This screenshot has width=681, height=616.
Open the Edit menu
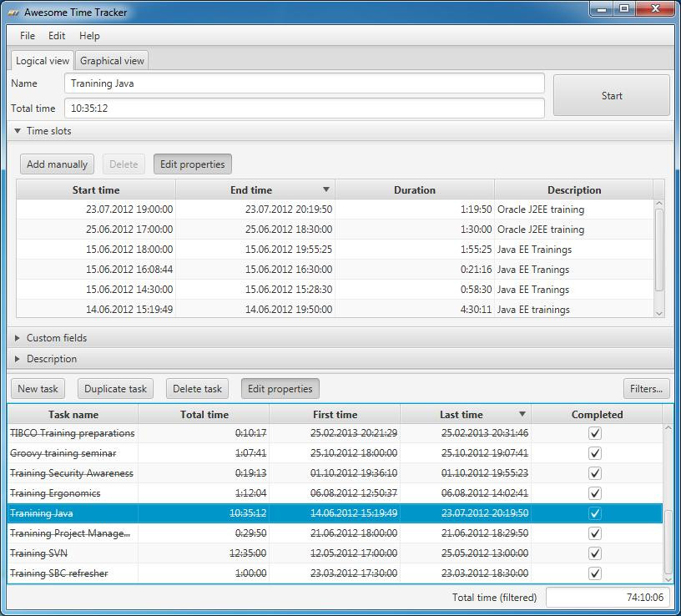57,36
